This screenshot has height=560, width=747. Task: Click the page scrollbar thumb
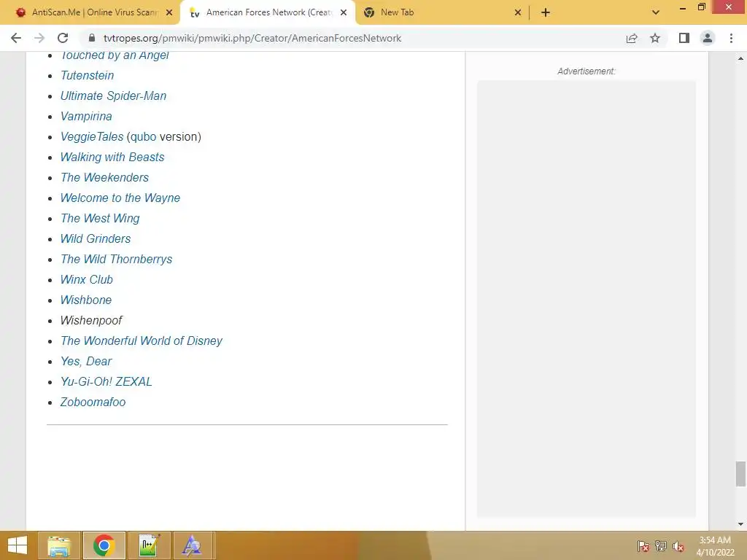pos(740,474)
